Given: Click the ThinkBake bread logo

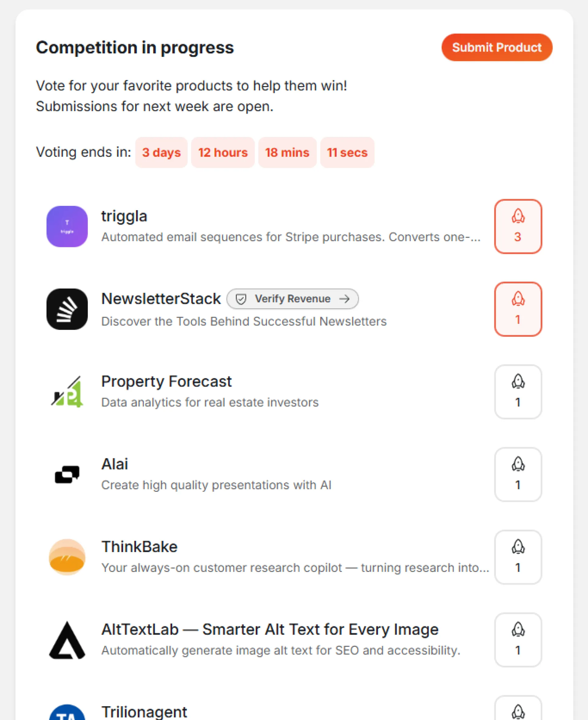Looking at the screenshot, I should tap(67, 557).
